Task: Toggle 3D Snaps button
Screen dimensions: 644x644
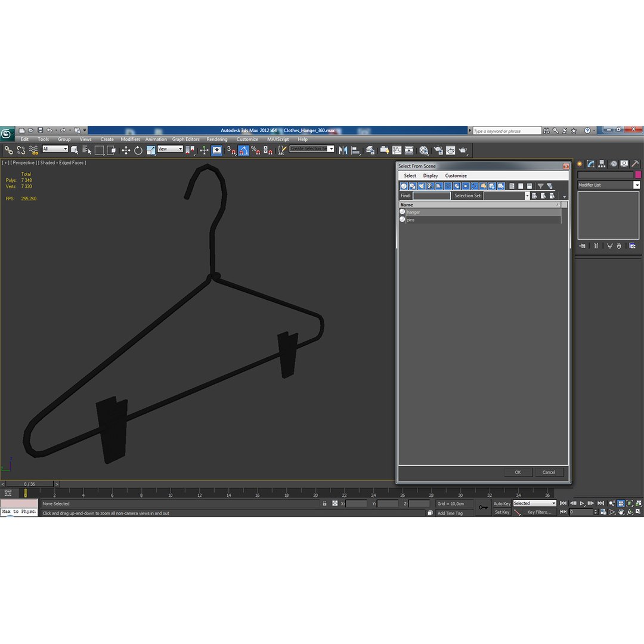Action: [x=231, y=151]
